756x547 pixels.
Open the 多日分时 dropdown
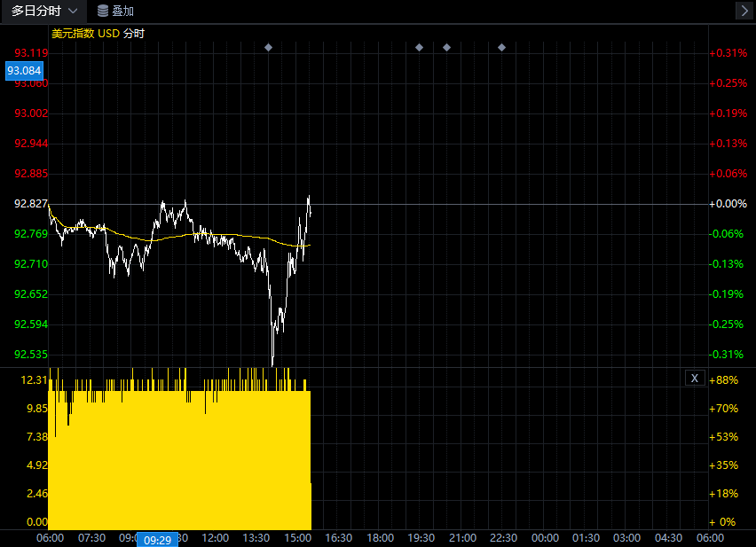click(43, 11)
